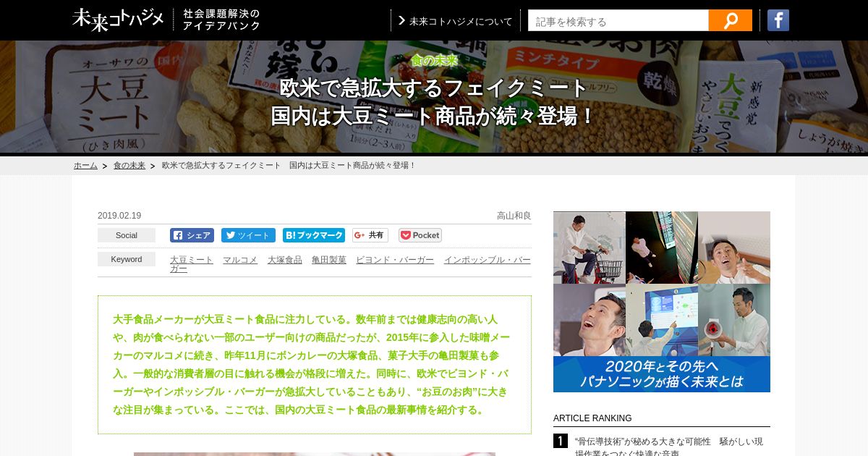Go to ホーム in breadcrumb
The width and height of the screenshot is (868, 456).
coord(85,166)
